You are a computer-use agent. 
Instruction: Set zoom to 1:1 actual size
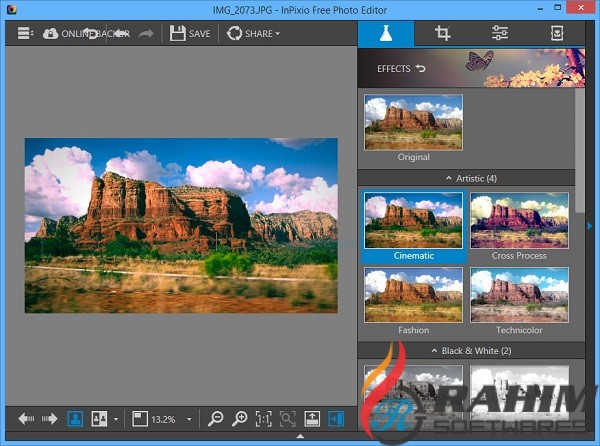(x=263, y=419)
